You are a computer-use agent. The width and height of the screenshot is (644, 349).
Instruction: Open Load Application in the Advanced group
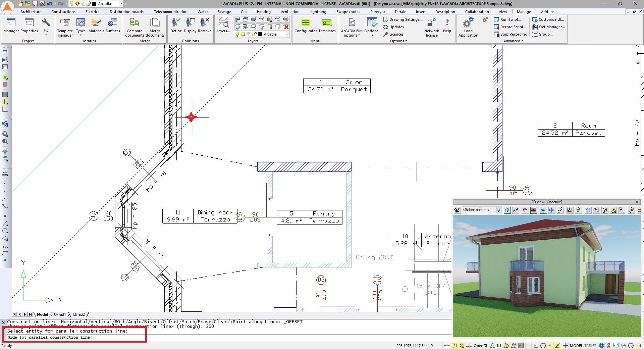coord(468,27)
